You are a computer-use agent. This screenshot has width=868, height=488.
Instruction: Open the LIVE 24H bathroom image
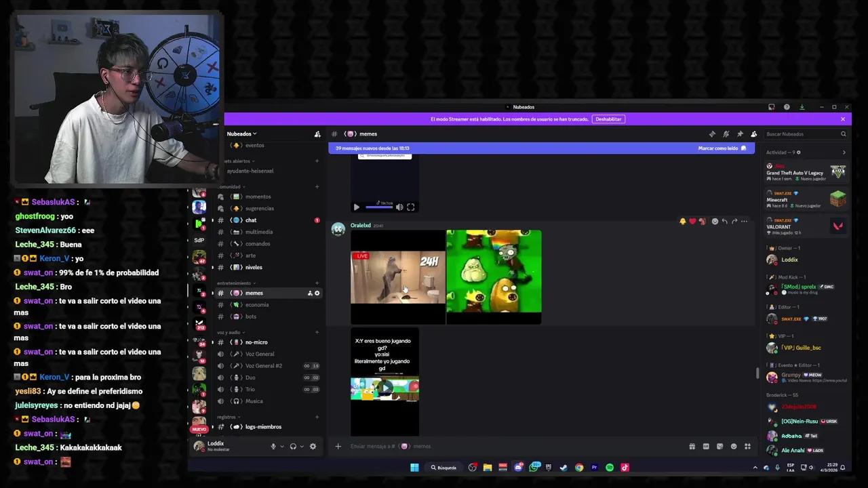pos(398,277)
